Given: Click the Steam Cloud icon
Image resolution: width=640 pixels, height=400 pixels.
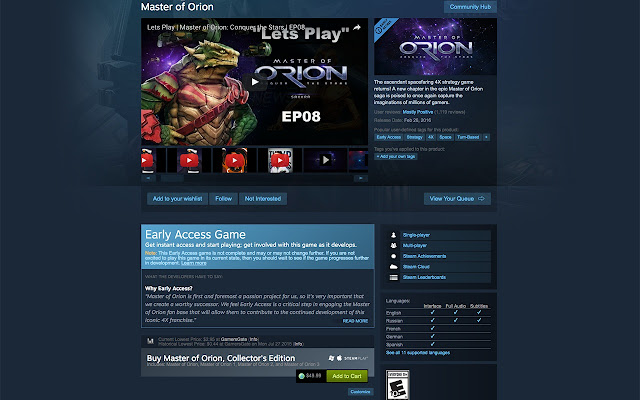Looking at the screenshot, I should (393, 267).
